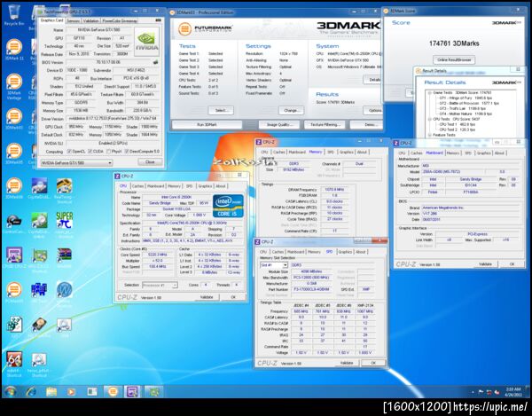Image resolution: width=532 pixels, height=416 pixels.
Task: Open the 3DMark Vantage desktop shortcut
Action: coord(14,87)
